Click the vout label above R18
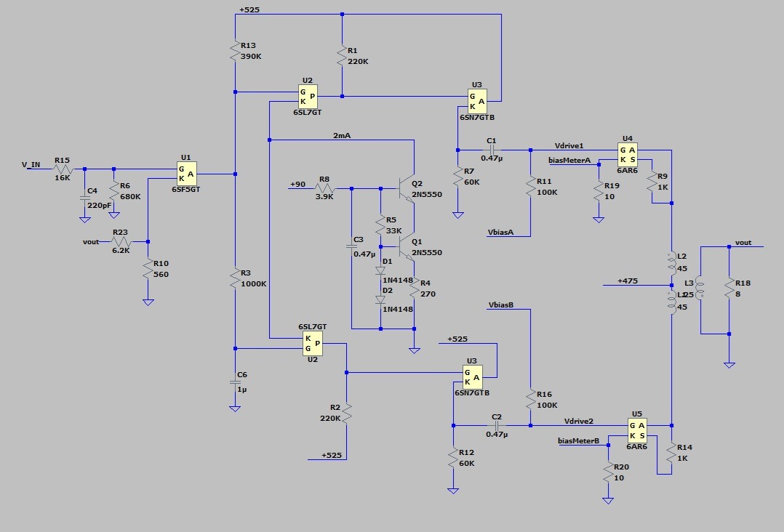The height and width of the screenshot is (532, 784). (x=743, y=242)
